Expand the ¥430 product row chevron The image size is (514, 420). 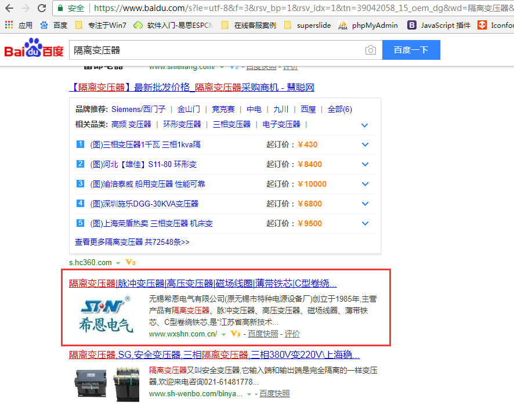365,144
